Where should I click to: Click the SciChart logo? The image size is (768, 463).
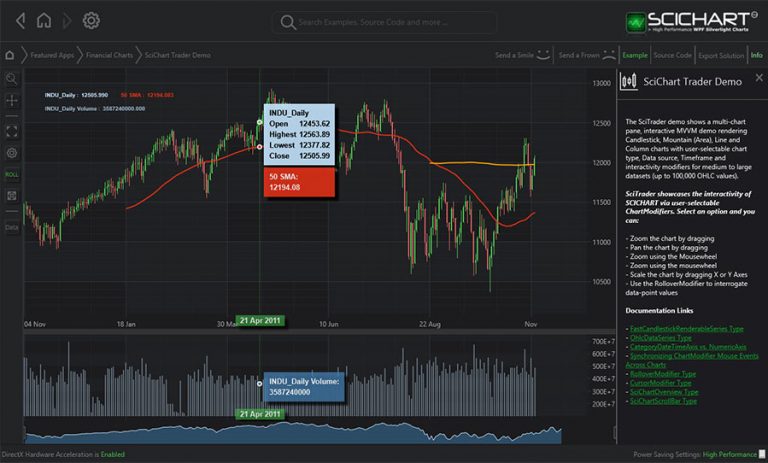[691, 22]
